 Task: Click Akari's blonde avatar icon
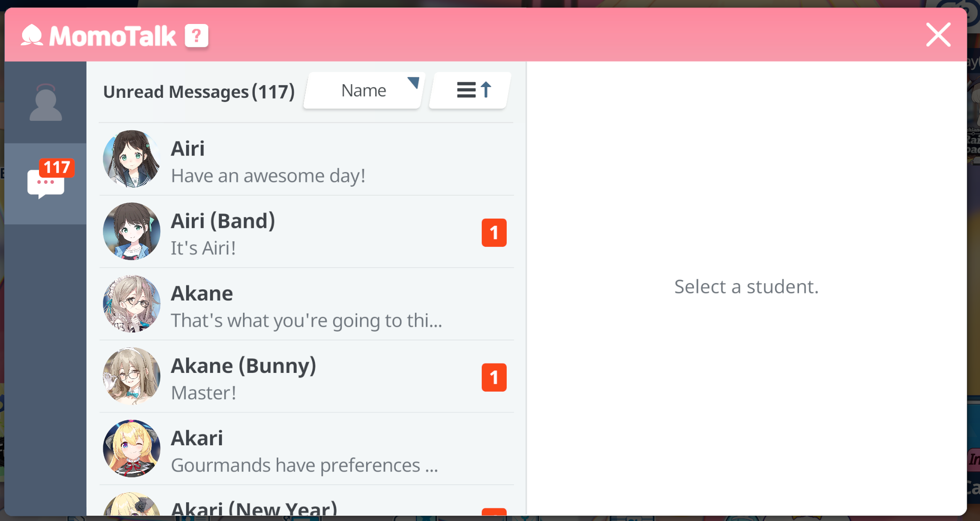[132, 449]
